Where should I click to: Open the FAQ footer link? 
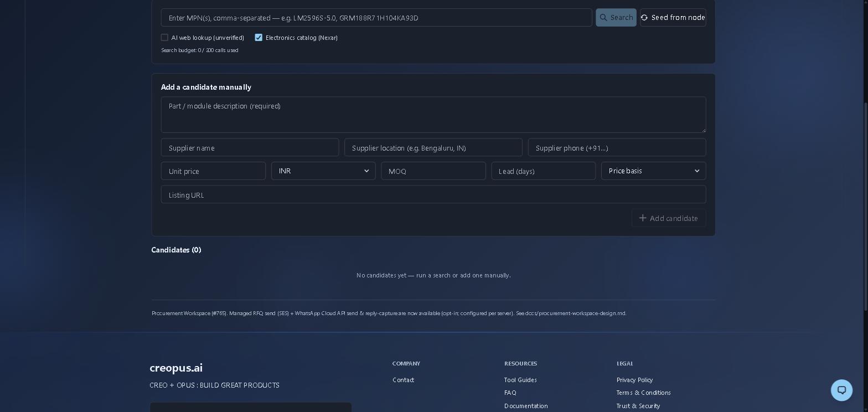coord(510,393)
